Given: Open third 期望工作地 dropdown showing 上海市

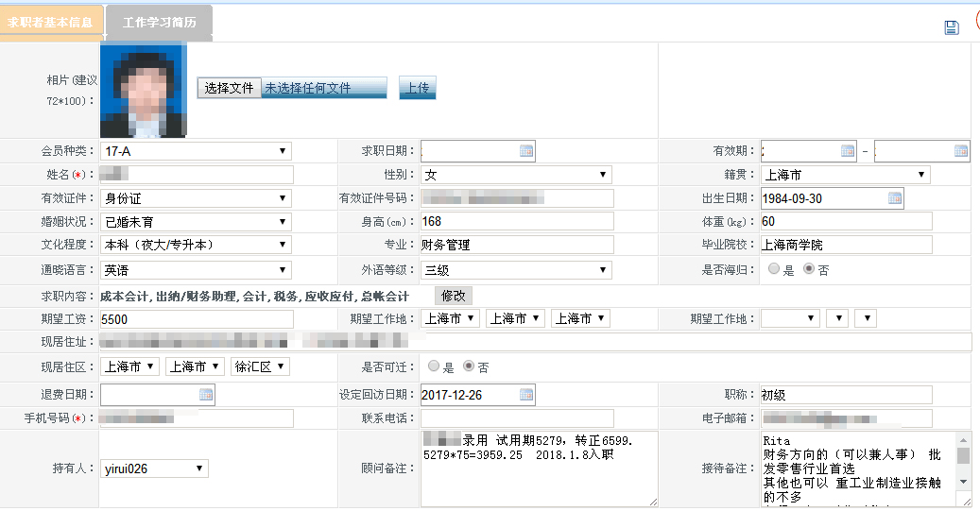Looking at the screenshot, I should pyautogui.click(x=580, y=318).
